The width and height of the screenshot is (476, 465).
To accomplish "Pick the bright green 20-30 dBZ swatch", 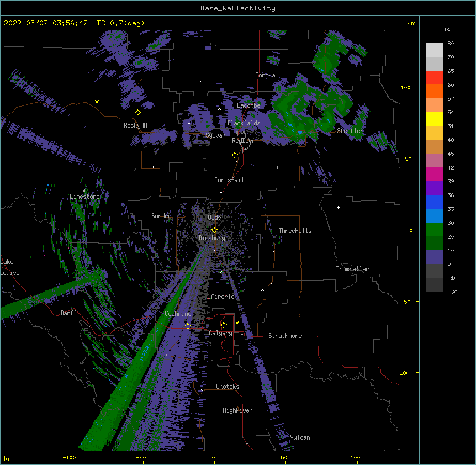I will click(x=434, y=230).
